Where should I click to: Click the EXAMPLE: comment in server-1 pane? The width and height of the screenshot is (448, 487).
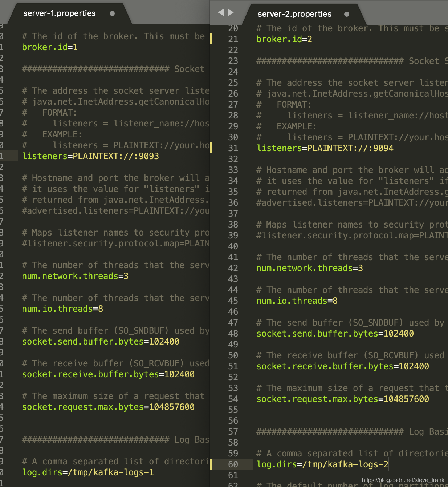pyautogui.click(x=52, y=134)
